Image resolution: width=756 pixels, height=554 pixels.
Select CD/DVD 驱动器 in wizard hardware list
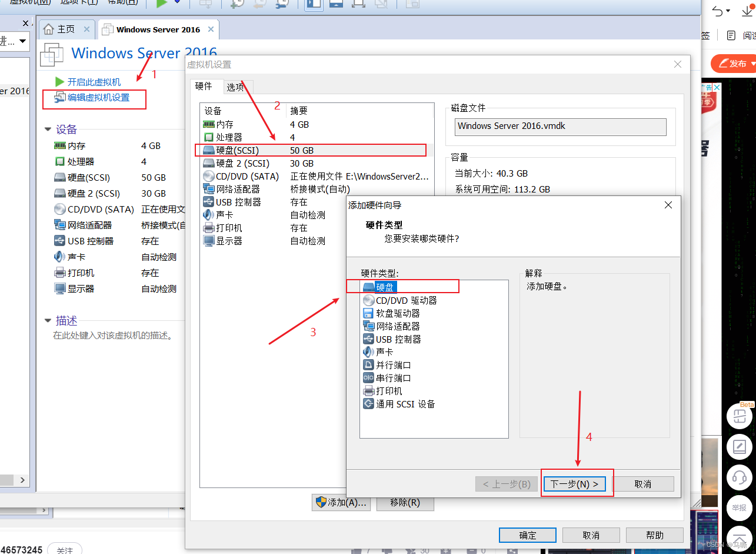click(400, 300)
